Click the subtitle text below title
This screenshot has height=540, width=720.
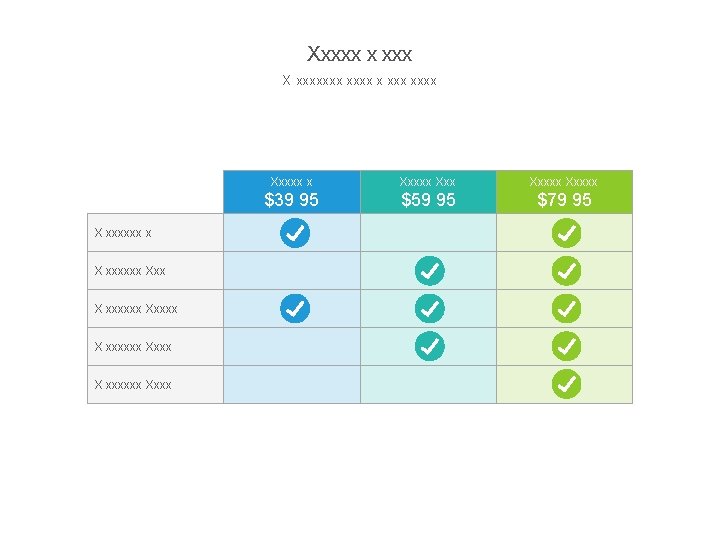(360, 80)
